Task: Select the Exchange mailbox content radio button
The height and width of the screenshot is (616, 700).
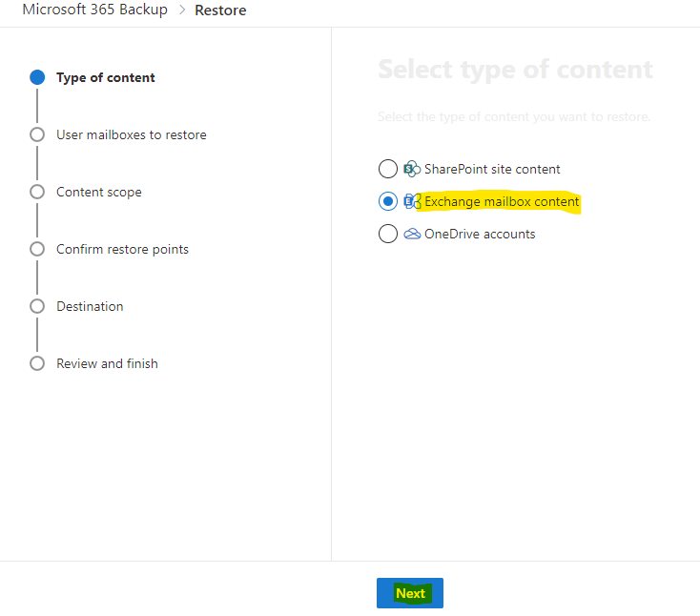Action: click(387, 201)
